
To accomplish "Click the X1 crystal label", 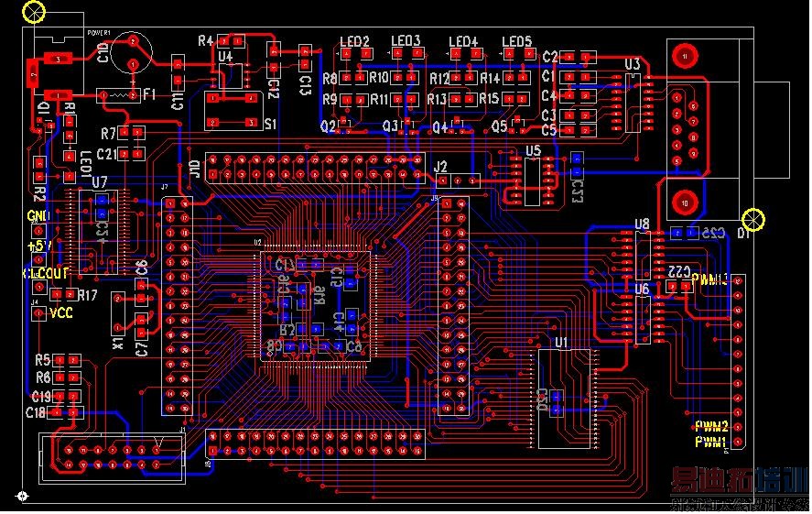I will (x=119, y=343).
